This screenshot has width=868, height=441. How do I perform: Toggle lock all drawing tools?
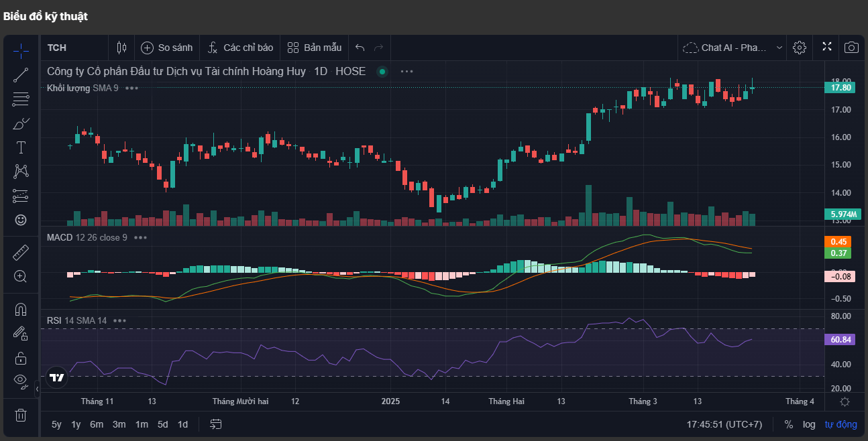tap(21, 357)
